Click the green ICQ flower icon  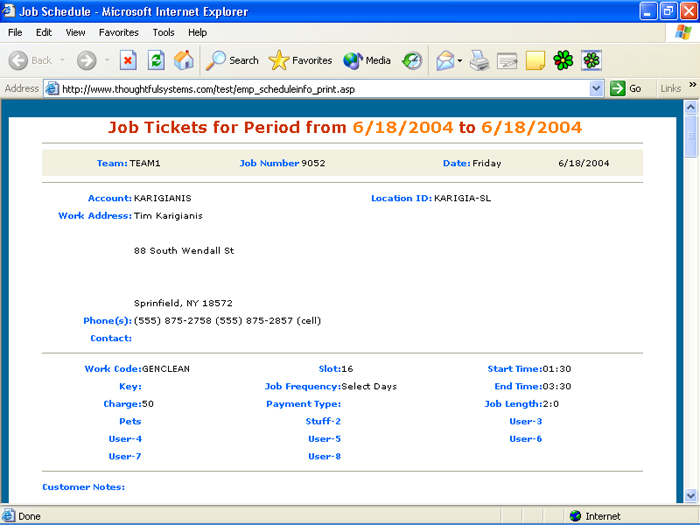[x=563, y=60]
